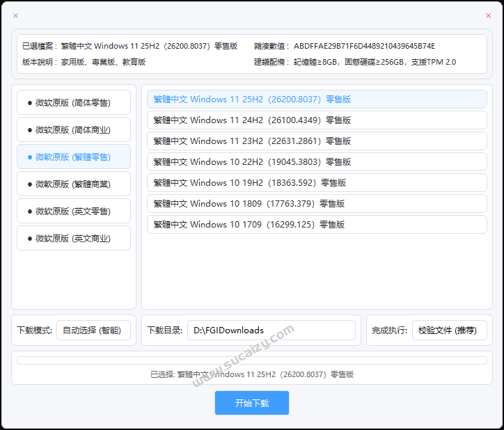504x430 pixels.
Task: Choose Windows 10 19H2 (18363.592) item
Action: pos(317,183)
